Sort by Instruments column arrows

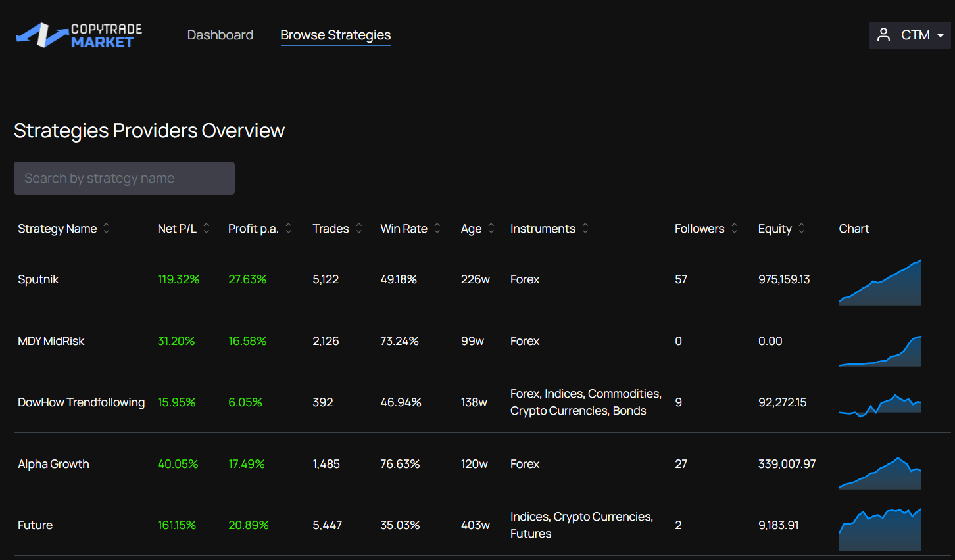pos(585,228)
